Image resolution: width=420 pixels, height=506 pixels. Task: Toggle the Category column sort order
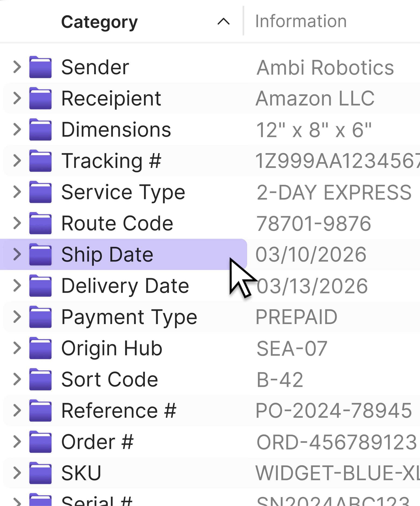click(x=223, y=22)
